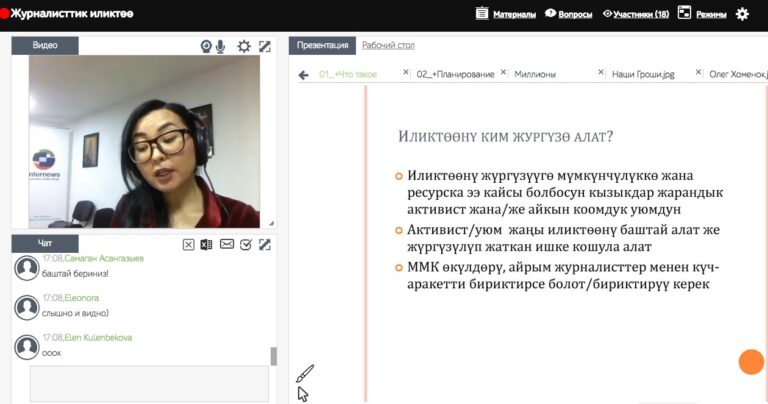Click the envelope icon in chat toolbar

[227, 244]
